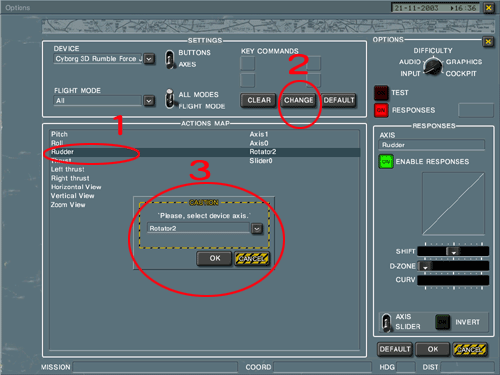
Task: Click the Axis0 assignment value
Action: 259,143
